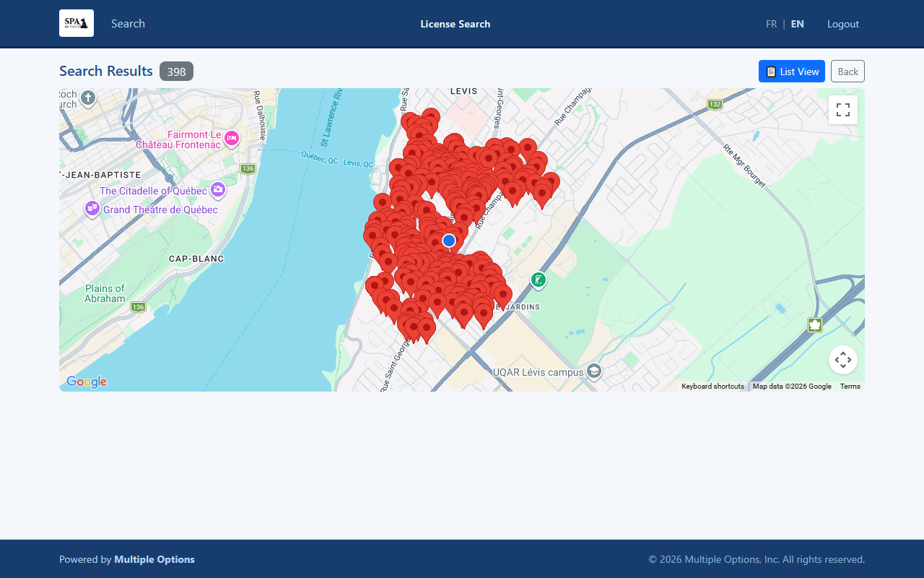Click the Map data ©2026 Google text
924x578 pixels.
792,387
